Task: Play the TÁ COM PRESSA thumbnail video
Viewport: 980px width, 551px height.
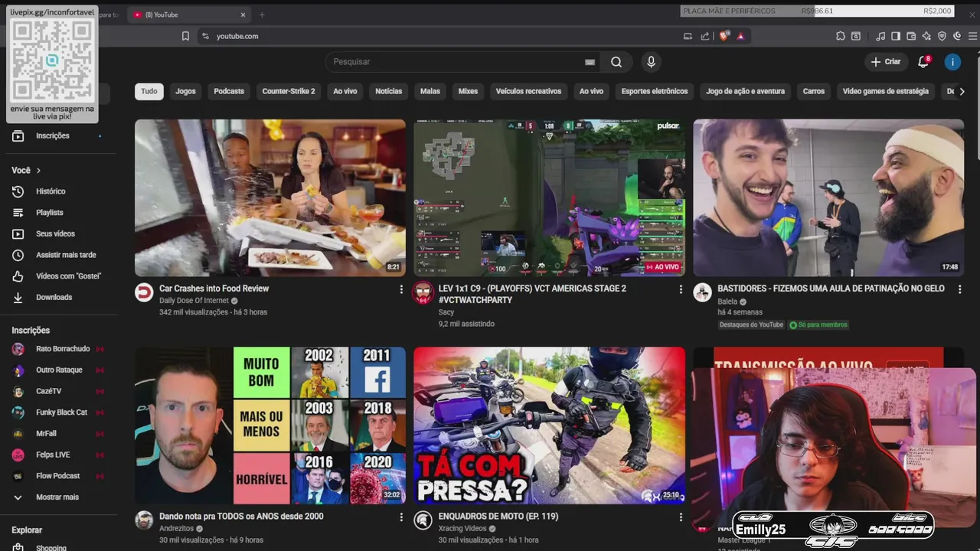Action: 550,425
